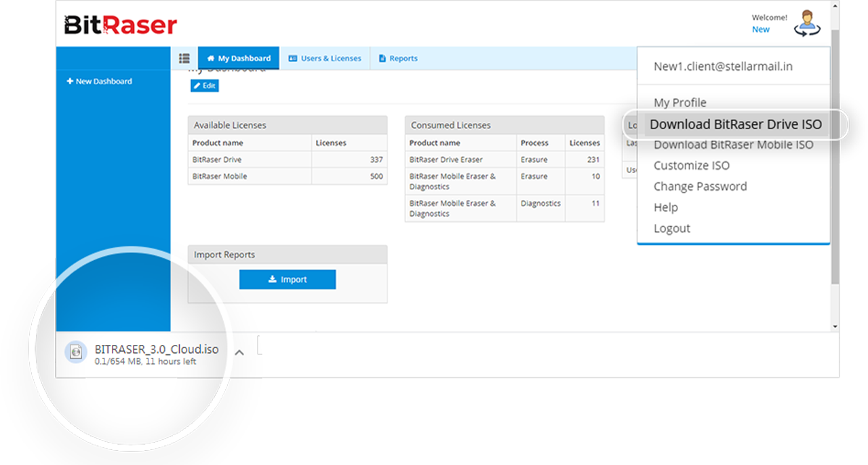Log out via Logout entry
The image size is (868, 465).
(x=671, y=229)
